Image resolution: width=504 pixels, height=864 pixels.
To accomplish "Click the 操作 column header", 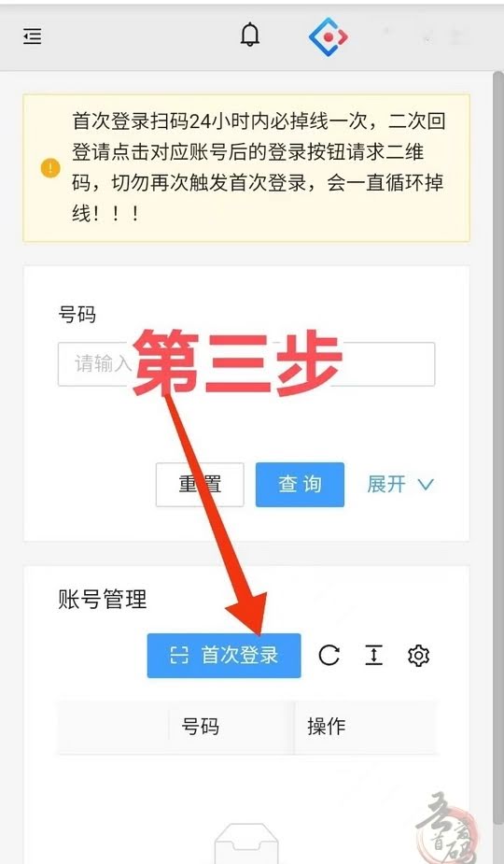I will 327,727.
